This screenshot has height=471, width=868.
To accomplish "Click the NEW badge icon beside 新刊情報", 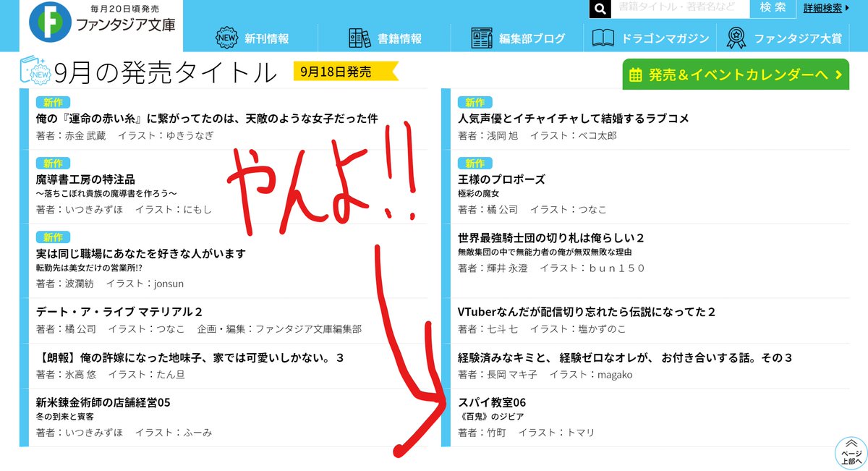I will tap(227, 38).
